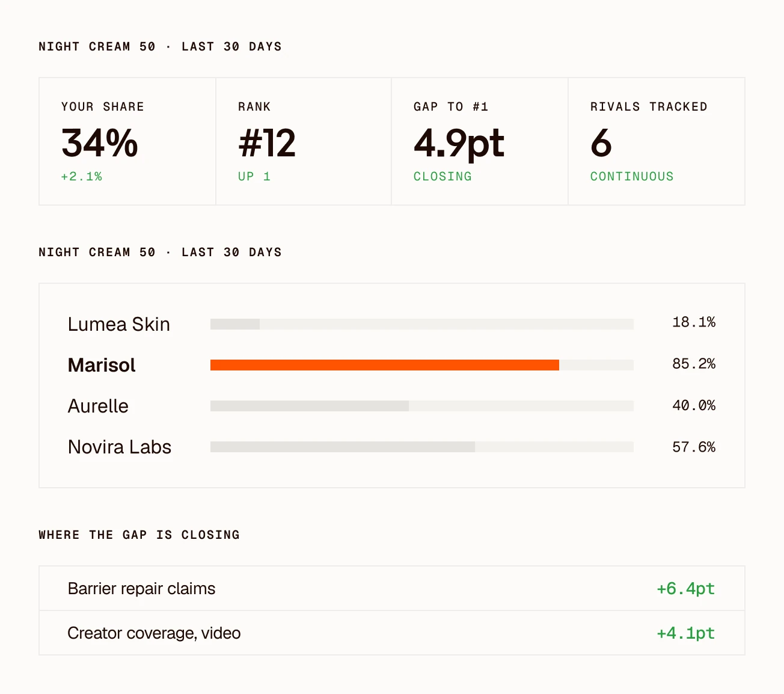Click the Novira Labs share bar
The image size is (784, 694).
tap(422, 447)
